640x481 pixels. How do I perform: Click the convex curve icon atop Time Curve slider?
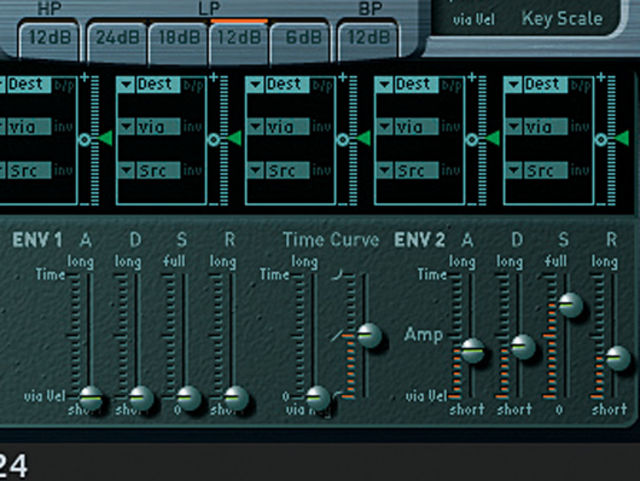coord(337,276)
